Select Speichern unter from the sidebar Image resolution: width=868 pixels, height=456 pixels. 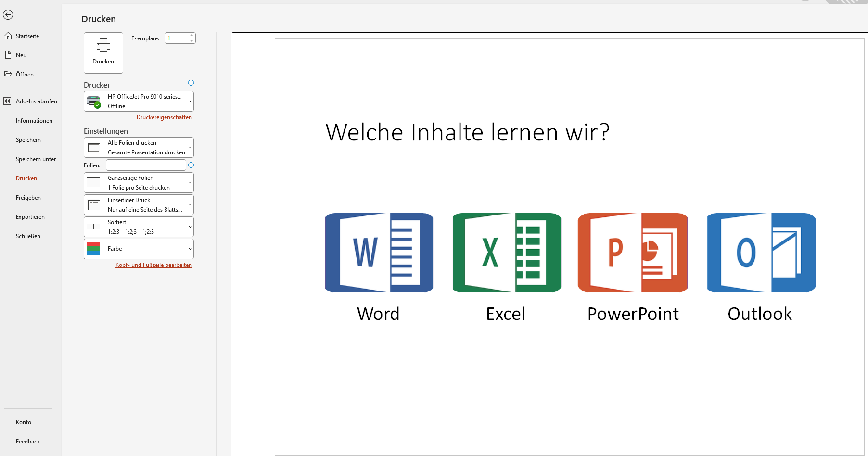(x=36, y=159)
